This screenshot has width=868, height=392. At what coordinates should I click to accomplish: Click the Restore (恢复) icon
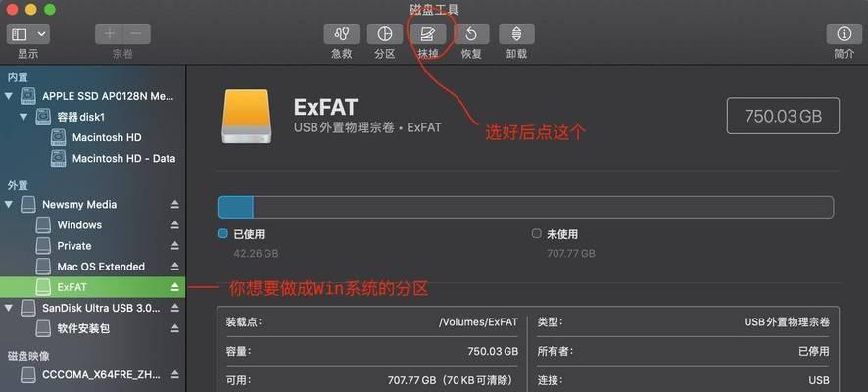[x=471, y=34]
